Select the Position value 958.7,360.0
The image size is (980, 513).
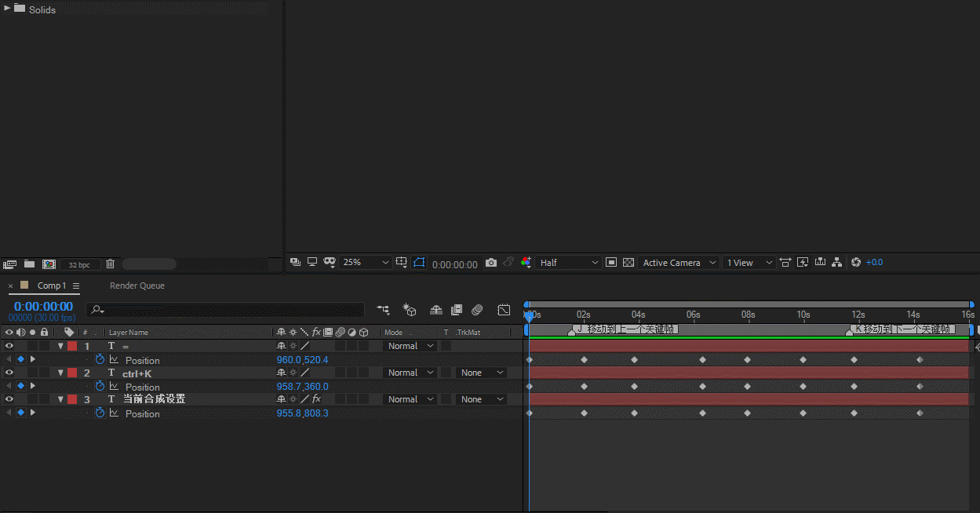coord(302,387)
